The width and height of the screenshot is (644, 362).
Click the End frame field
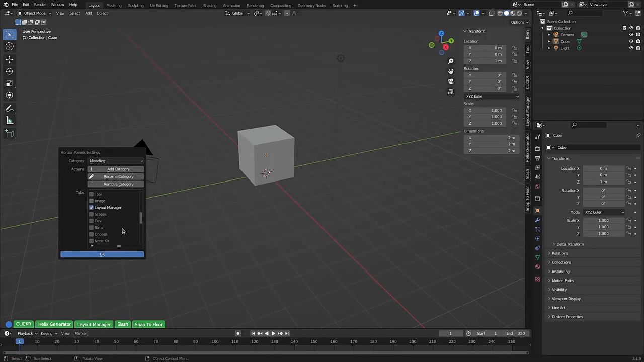tap(516, 333)
